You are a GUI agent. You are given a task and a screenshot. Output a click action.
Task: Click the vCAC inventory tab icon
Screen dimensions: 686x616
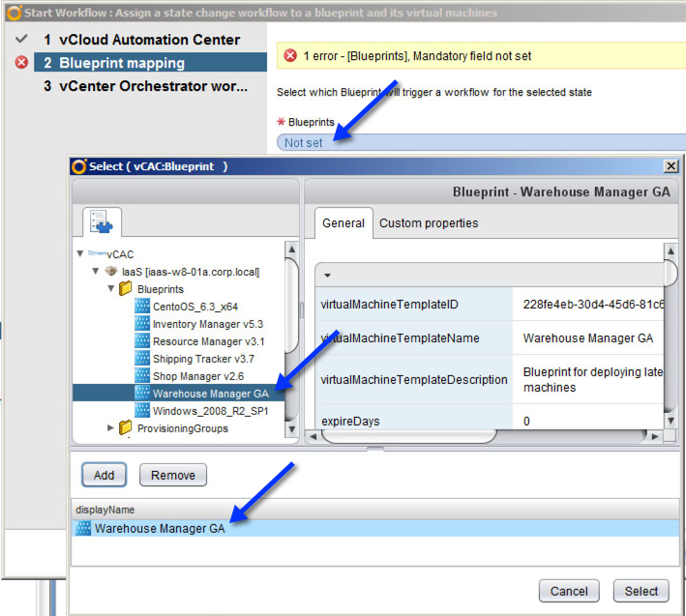point(102,221)
